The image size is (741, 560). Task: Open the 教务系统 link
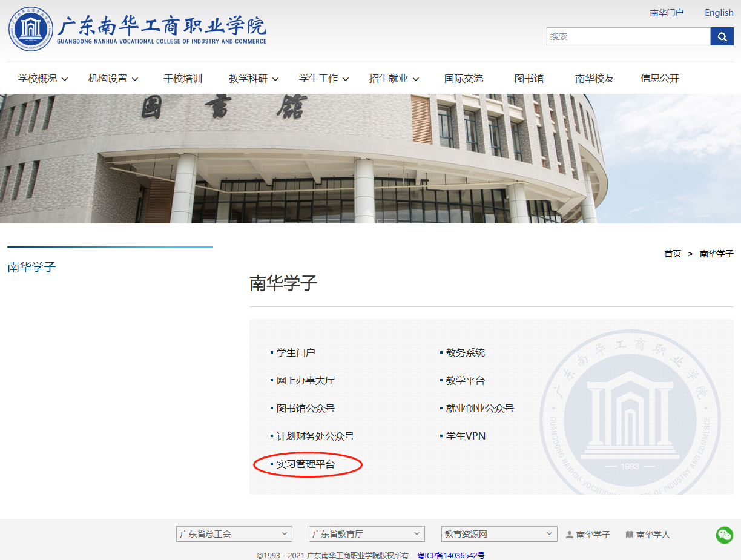[465, 352]
